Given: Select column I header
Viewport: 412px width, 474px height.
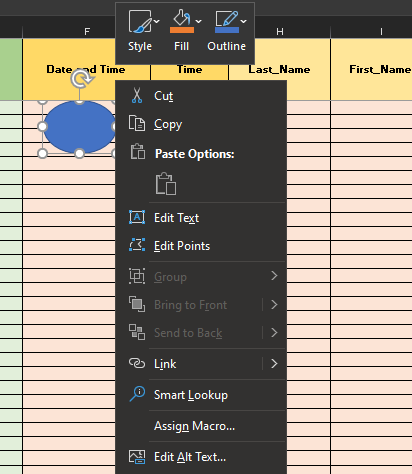Looking at the screenshot, I should pos(381,32).
